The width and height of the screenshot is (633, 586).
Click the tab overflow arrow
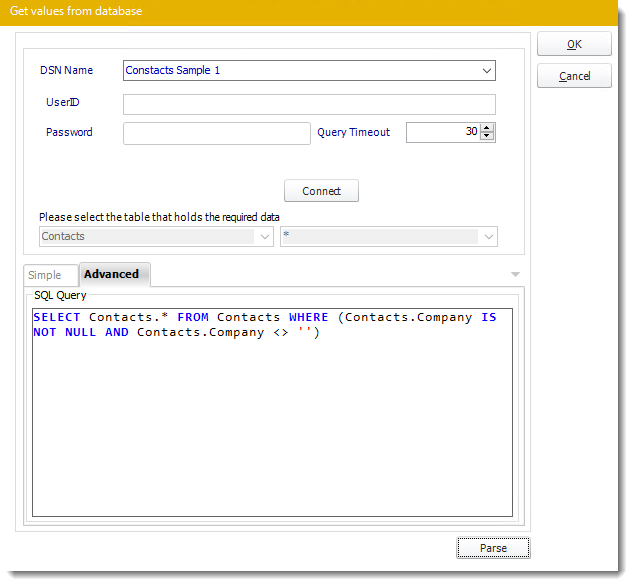pyautogui.click(x=515, y=274)
